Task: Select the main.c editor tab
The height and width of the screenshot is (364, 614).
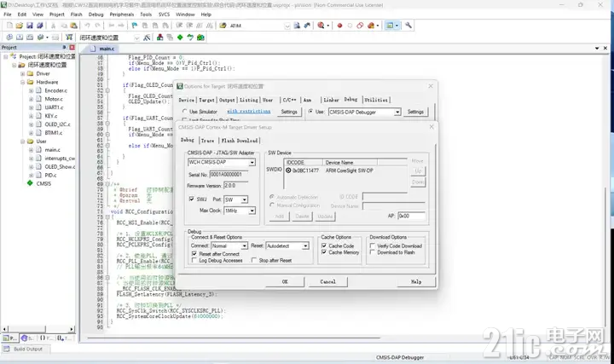Action: click(104, 49)
